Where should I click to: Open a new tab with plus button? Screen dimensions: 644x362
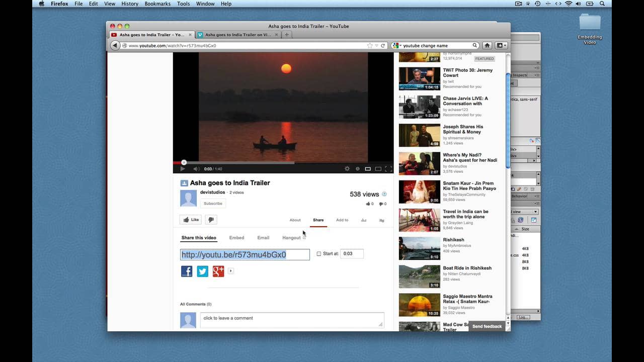(286, 35)
